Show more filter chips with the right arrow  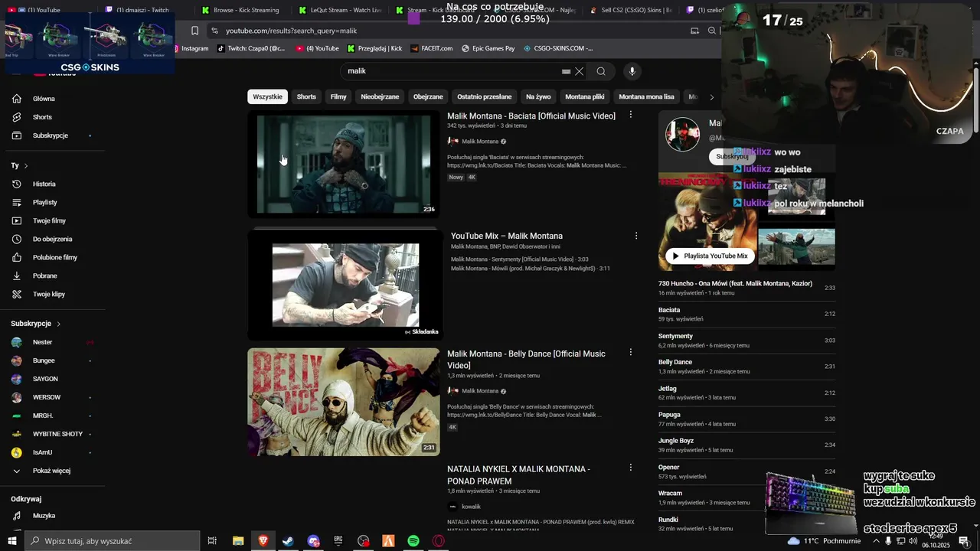(x=711, y=97)
